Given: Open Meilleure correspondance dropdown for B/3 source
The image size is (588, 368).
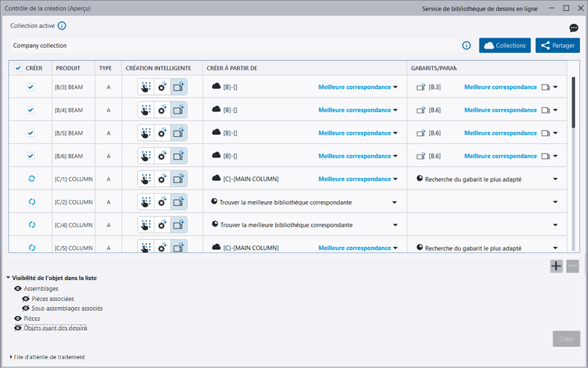Looking at the screenshot, I should click(395, 88).
